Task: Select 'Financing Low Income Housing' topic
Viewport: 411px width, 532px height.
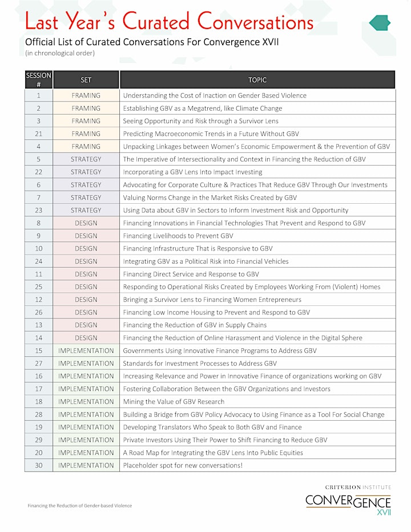Action: click(216, 312)
